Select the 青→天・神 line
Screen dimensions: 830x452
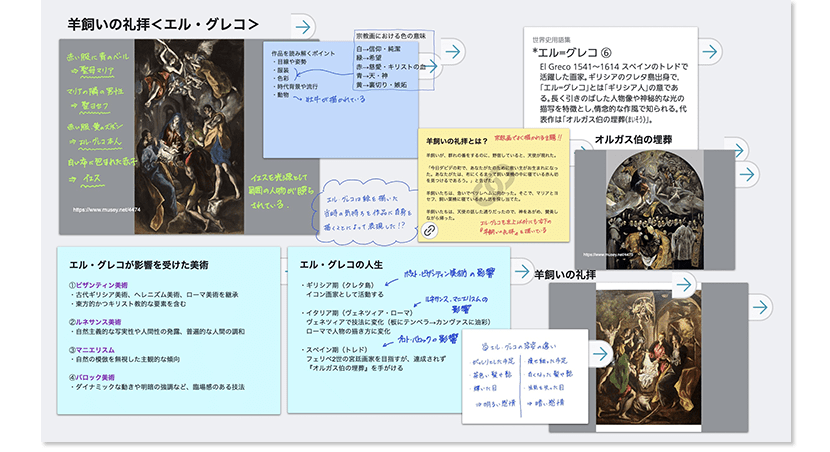pos(372,76)
